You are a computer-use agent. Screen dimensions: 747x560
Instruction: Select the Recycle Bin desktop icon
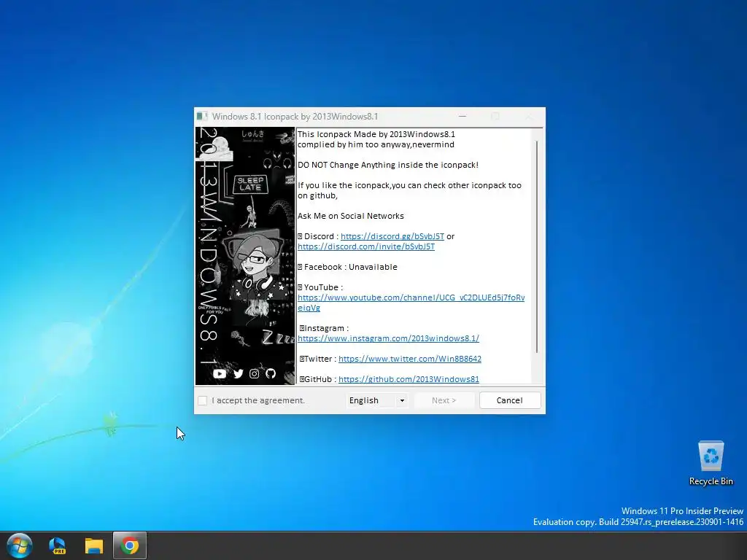click(711, 463)
